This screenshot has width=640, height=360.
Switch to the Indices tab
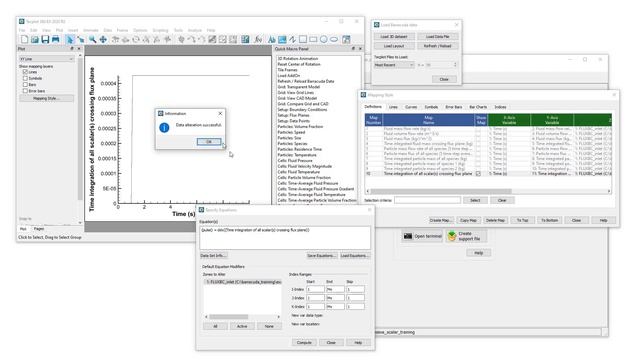(500, 107)
